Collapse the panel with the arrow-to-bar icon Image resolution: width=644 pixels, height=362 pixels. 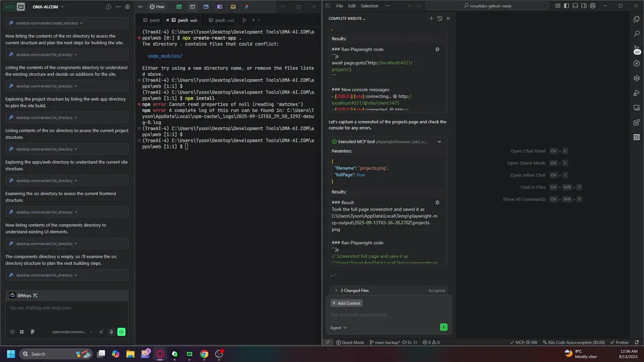tap(141, 7)
